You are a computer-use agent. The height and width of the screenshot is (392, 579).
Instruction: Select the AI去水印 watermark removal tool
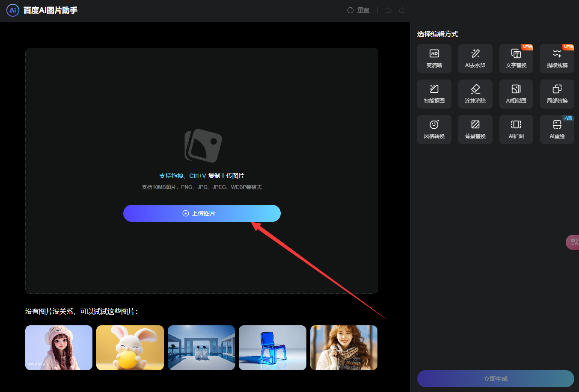coord(475,59)
